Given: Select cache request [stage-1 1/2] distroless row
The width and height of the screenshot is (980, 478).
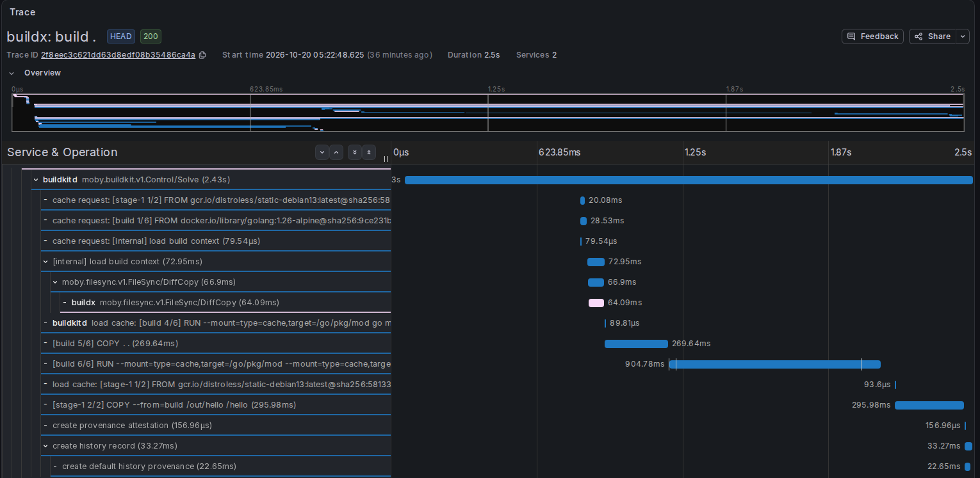Looking at the screenshot, I should click(216, 200).
